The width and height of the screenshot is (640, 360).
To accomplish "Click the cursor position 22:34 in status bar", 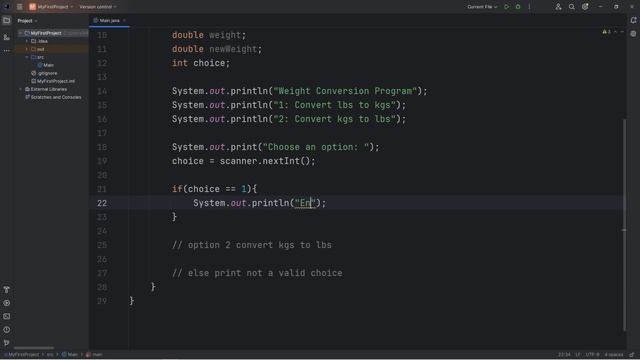I will tap(564, 355).
